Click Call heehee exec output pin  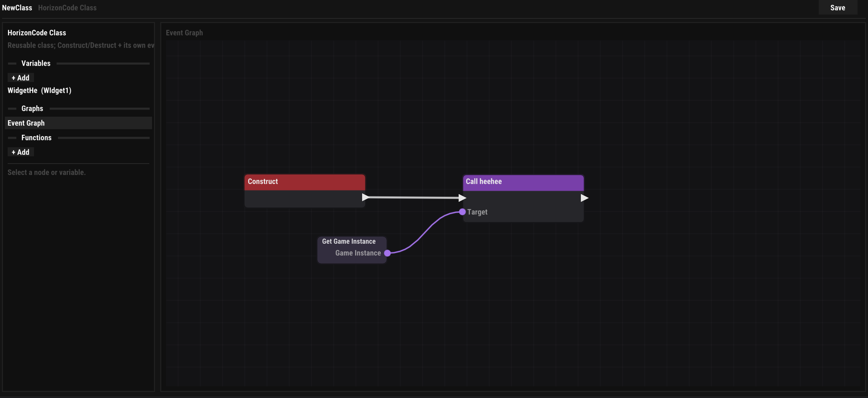click(x=584, y=198)
